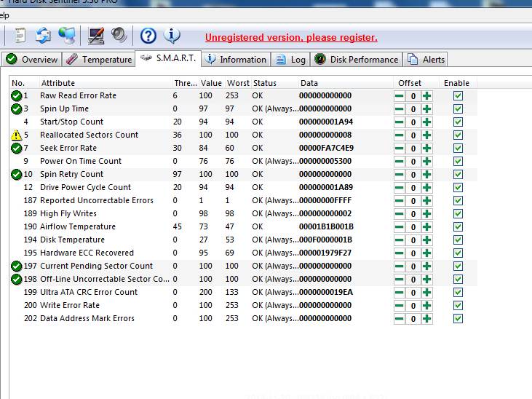Click data value 00001B1B001B
Viewport: 532px width, 399px height.
point(326,227)
